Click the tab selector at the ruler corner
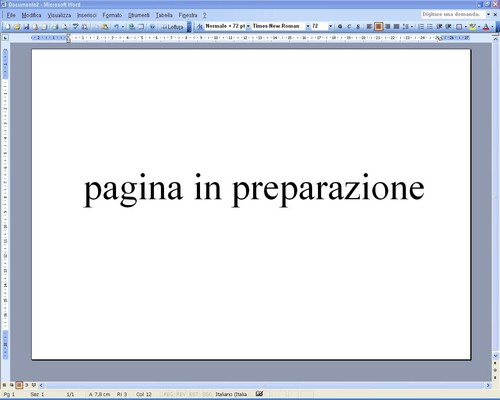The width and height of the screenshot is (500, 400). click(x=5, y=38)
